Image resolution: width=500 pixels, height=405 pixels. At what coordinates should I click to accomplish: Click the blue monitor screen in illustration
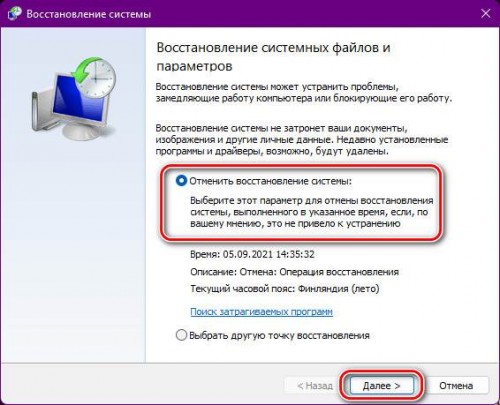click(x=79, y=97)
